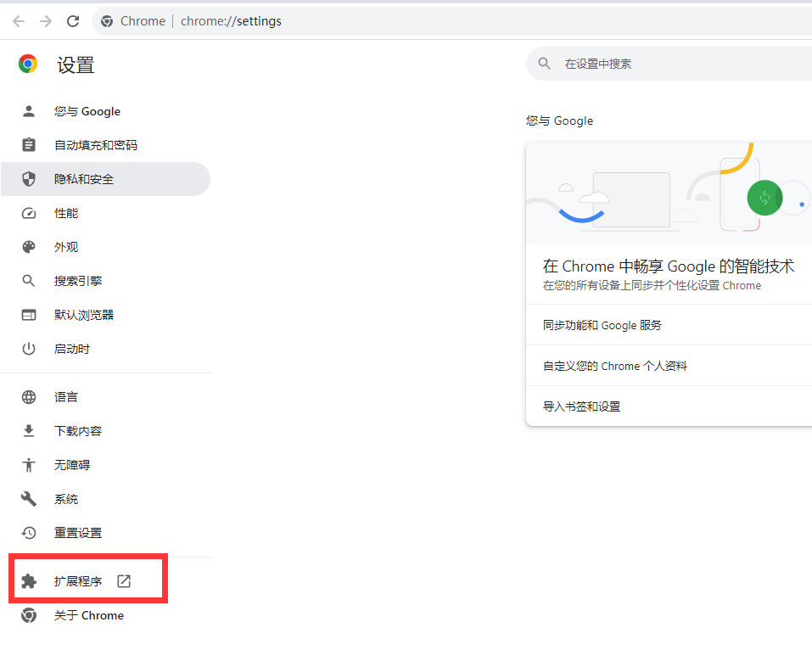
Task: Click the Chrome site info icon in address bar
Action: click(107, 21)
